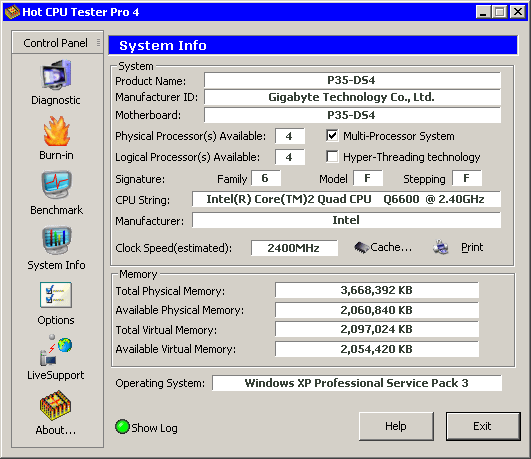The width and height of the screenshot is (531, 459).
Task: Open the Benchmark heartbeat monitor icon
Action: (x=56, y=185)
